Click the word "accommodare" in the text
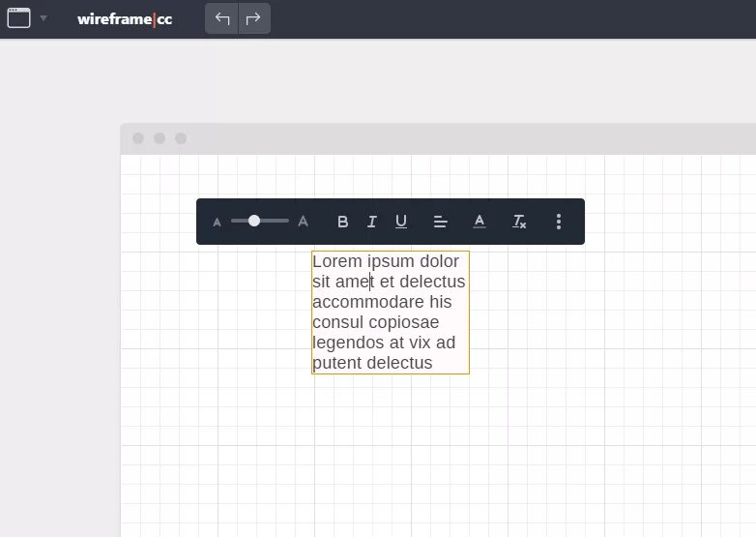The image size is (756, 537). (x=368, y=302)
